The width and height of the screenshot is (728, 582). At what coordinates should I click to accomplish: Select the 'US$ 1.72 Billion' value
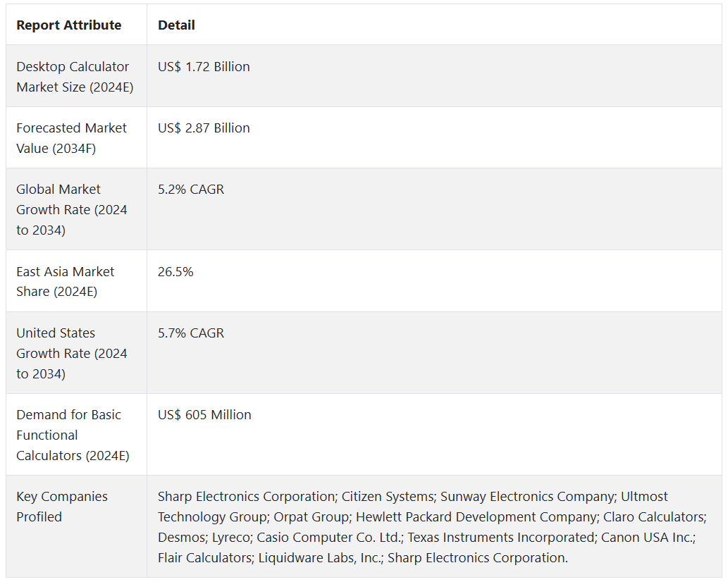coord(204,67)
